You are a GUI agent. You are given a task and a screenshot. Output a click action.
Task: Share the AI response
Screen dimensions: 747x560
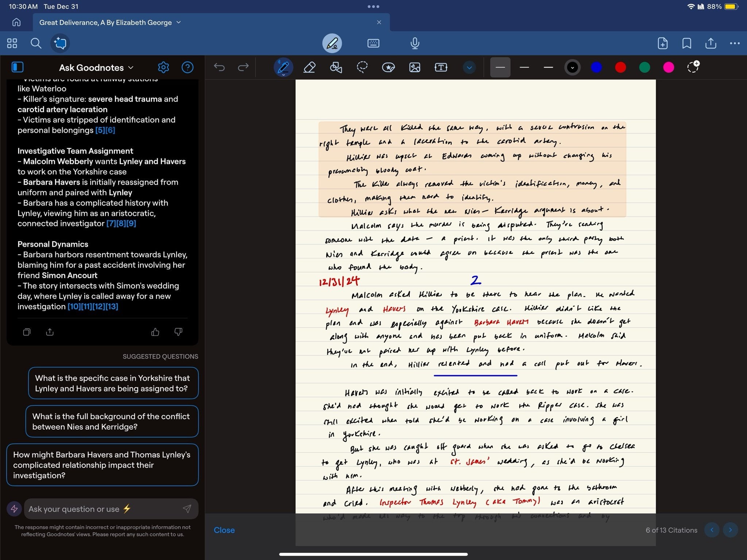click(50, 332)
